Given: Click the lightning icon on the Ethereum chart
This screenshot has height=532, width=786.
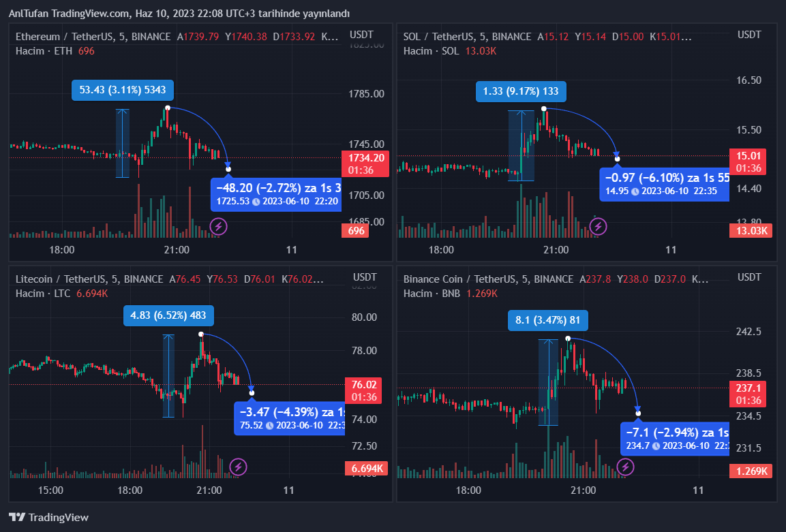Looking at the screenshot, I should coord(218,225).
